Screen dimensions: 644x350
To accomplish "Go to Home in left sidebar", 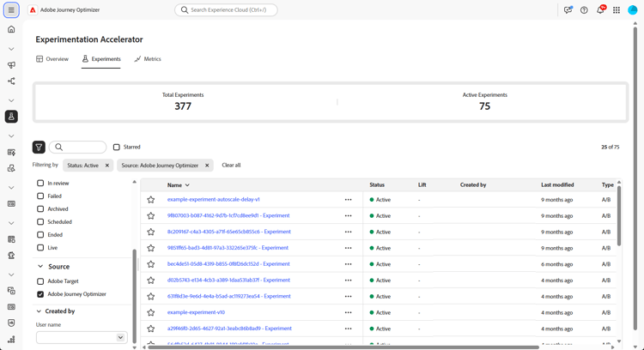I will [11, 29].
